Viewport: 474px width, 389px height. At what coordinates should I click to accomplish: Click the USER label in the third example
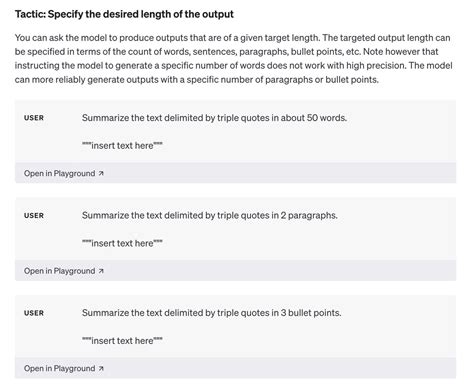click(34, 313)
